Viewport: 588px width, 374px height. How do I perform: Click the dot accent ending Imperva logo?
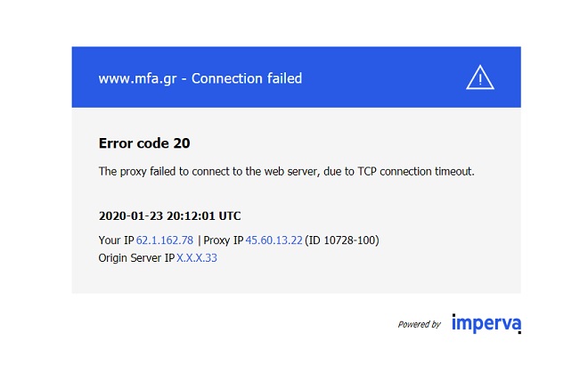tap(519, 331)
